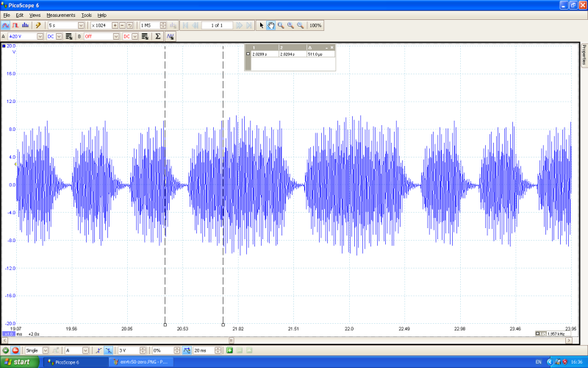Open Channel B Off range dropdown
This screenshot has width=588, height=368.
coord(116,36)
